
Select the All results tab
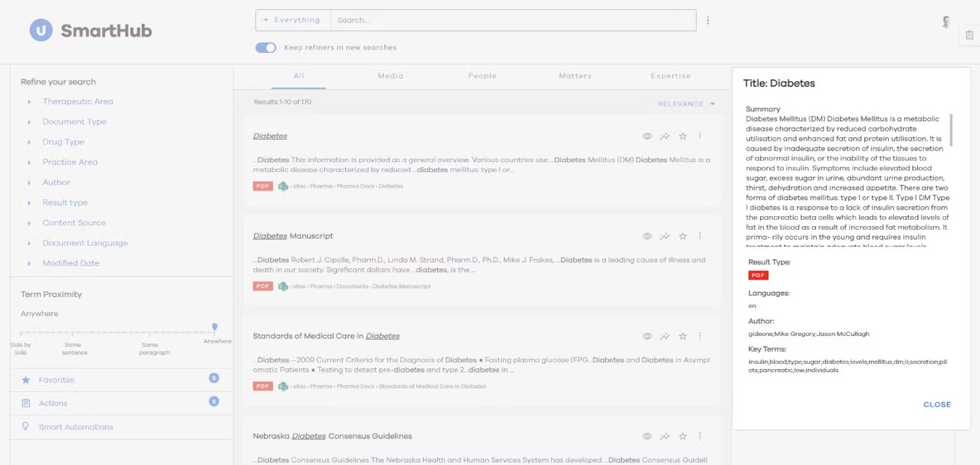tap(299, 76)
